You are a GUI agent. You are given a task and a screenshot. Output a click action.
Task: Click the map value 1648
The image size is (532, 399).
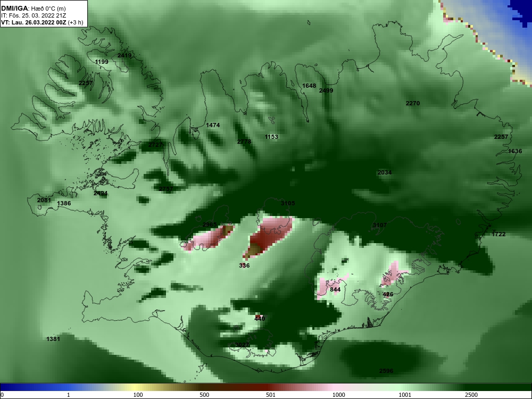[309, 86]
